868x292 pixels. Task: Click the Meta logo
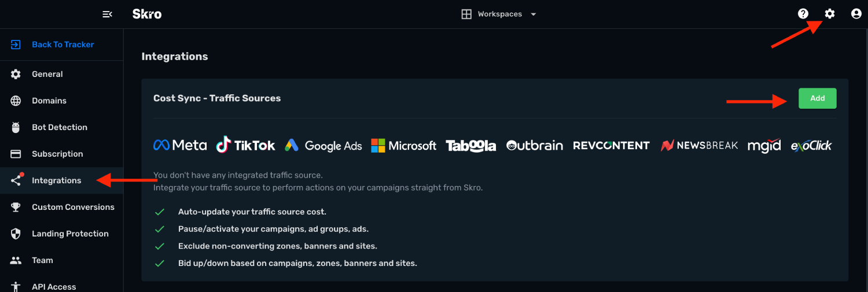(x=180, y=145)
